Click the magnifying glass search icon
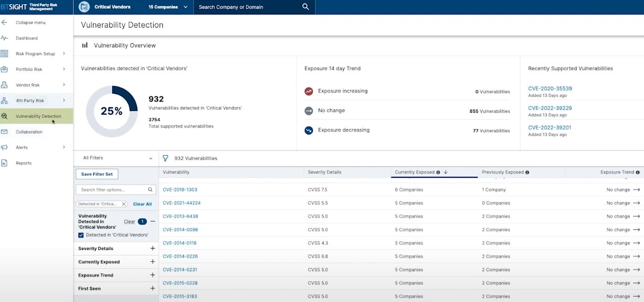Image resolution: width=644 pixels, height=302 pixels. tap(306, 7)
